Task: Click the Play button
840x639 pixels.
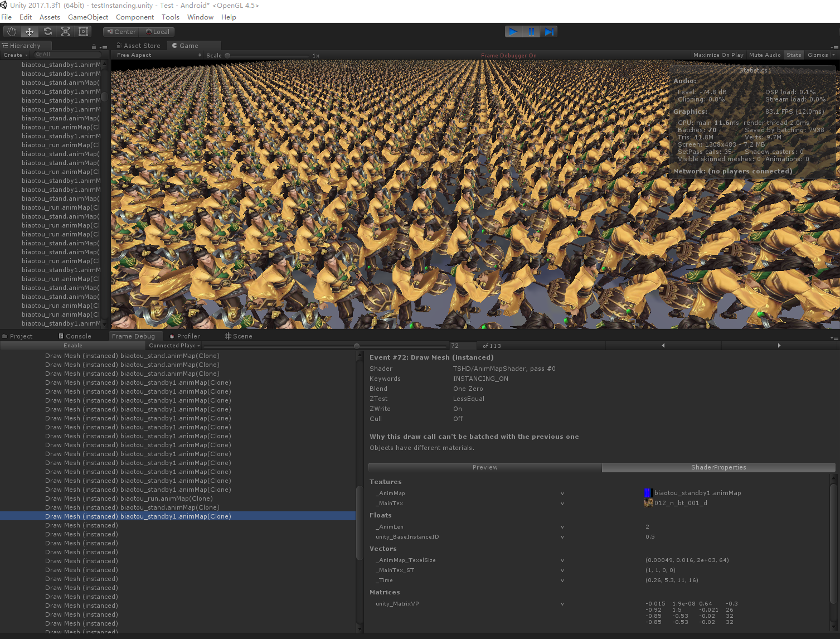Action: coord(513,32)
